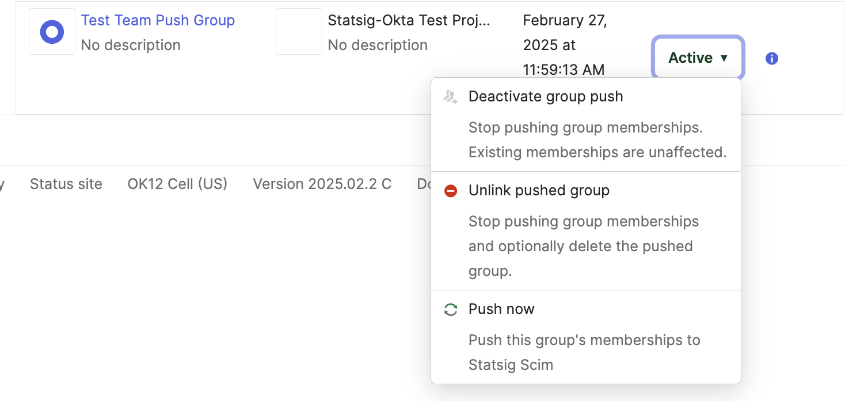Click the Test Team Push Group circle avatar

pos(51,31)
